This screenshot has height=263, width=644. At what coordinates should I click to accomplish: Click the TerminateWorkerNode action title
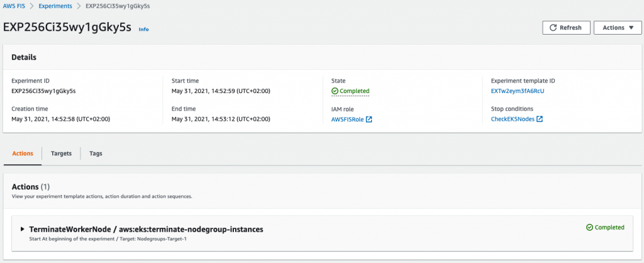pyautogui.click(x=146, y=229)
